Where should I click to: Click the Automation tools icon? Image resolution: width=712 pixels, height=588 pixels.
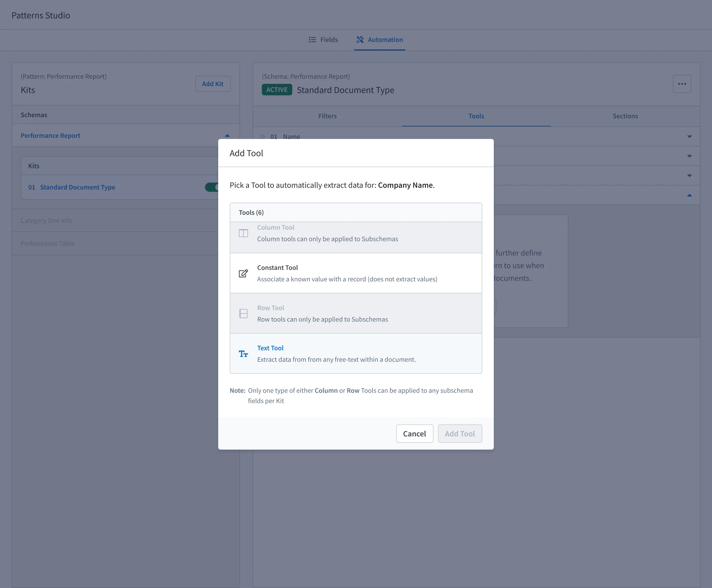click(x=360, y=40)
